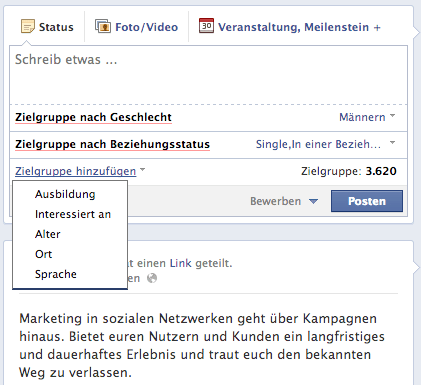Click the Bewerben blue arrow icon
This screenshot has width=421, height=385.
(313, 201)
